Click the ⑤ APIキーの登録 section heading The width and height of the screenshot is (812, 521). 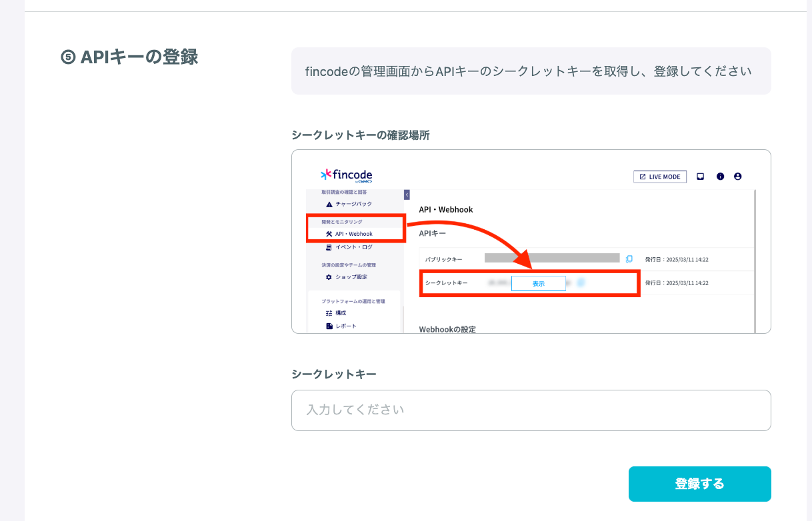pos(129,57)
